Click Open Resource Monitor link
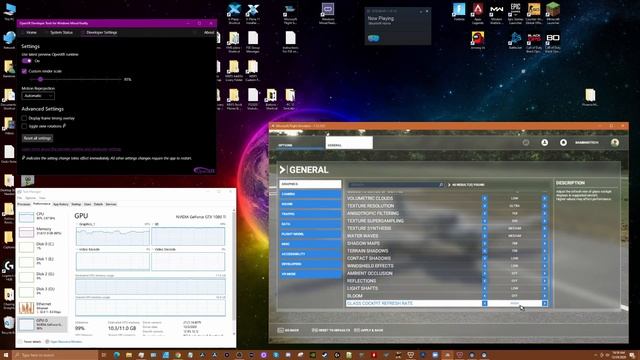640x360 pixels. [x=64, y=342]
